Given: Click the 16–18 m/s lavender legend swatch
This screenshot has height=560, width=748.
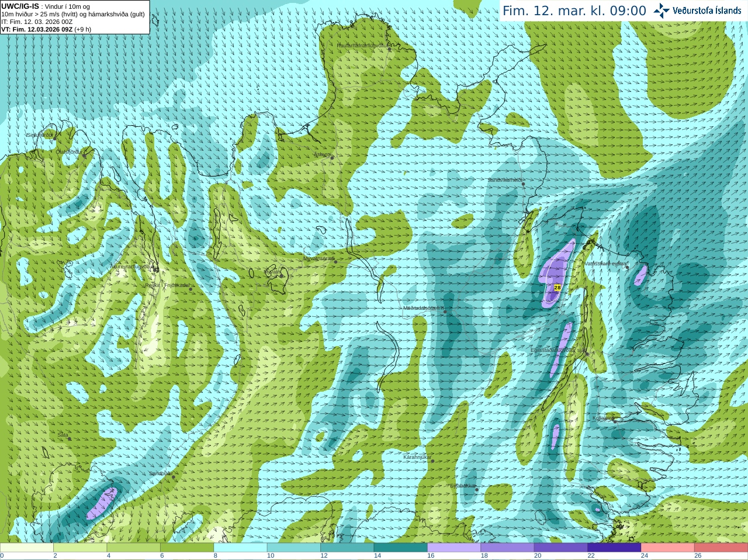Looking at the screenshot, I should click(454, 548).
